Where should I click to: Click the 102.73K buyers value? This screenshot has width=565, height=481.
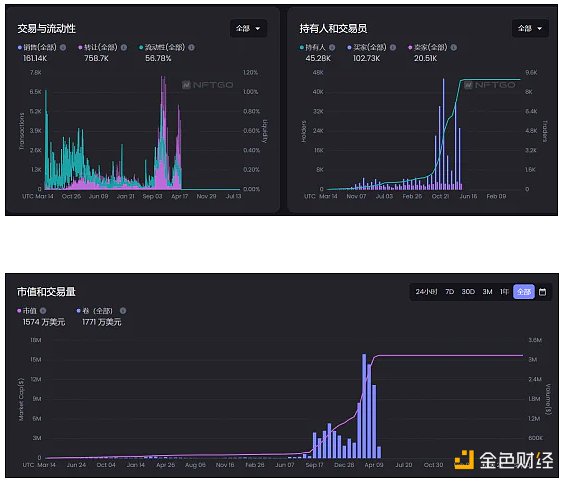coord(366,58)
